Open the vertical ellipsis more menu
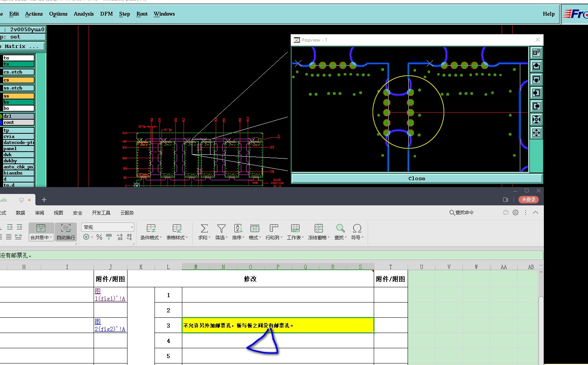 pyautogui.click(x=526, y=212)
